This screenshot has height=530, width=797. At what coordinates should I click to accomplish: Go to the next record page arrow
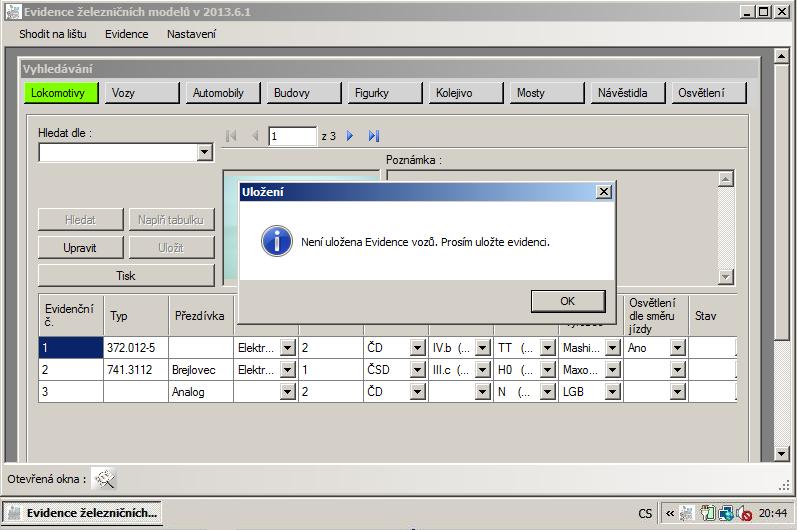[x=350, y=136]
